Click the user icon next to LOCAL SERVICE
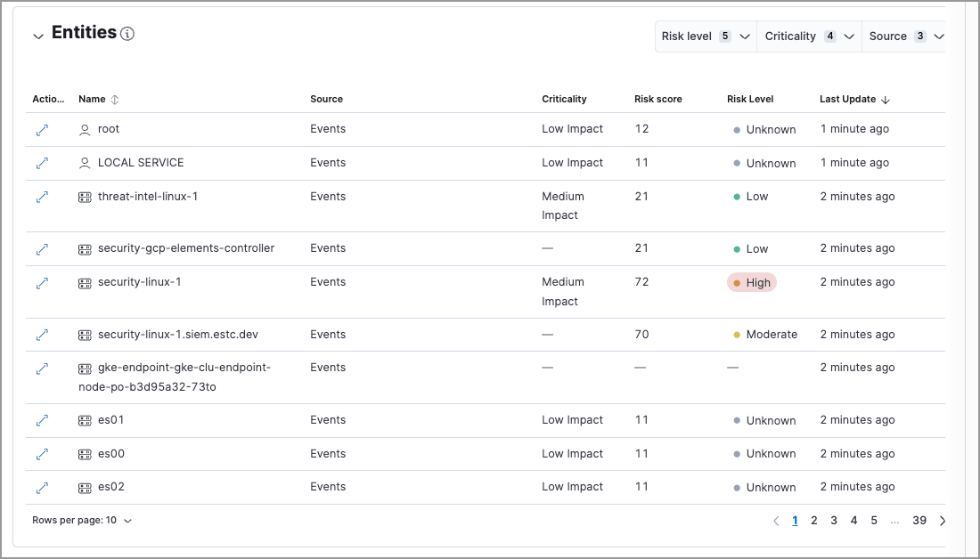 85,163
